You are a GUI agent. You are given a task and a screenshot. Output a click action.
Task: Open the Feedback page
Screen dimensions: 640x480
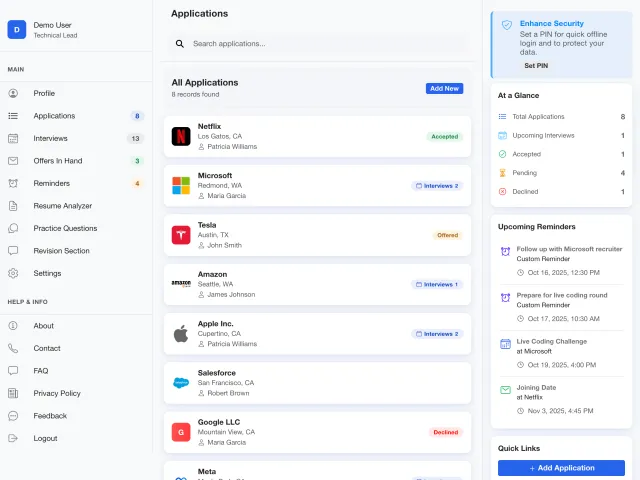76,416
